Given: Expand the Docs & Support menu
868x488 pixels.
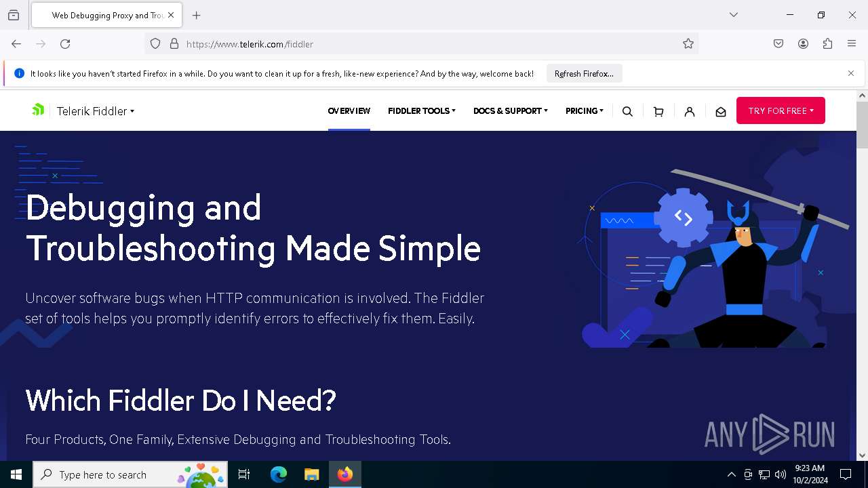Looking at the screenshot, I should [x=511, y=111].
